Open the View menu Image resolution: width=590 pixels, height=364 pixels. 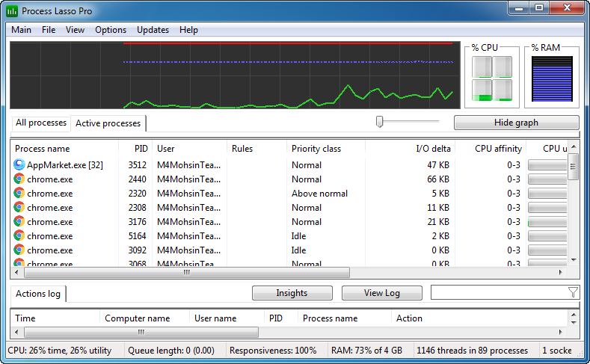tap(75, 30)
